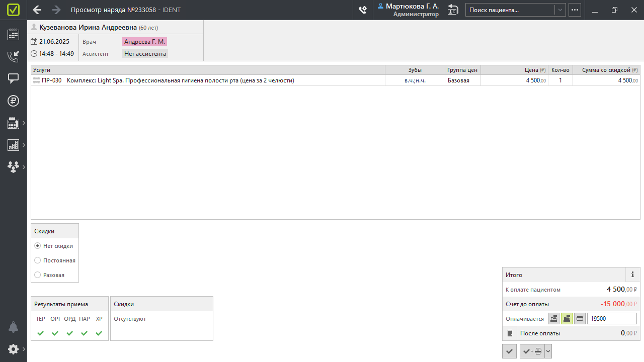The height and width of the screenshot is (362, 644).
Task: Click the Группа цен column header
Action: tap(463, 70)
